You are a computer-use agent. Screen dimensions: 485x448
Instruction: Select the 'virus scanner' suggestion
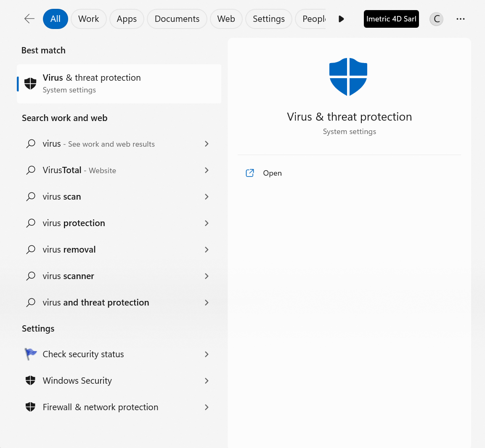(119, 276)
